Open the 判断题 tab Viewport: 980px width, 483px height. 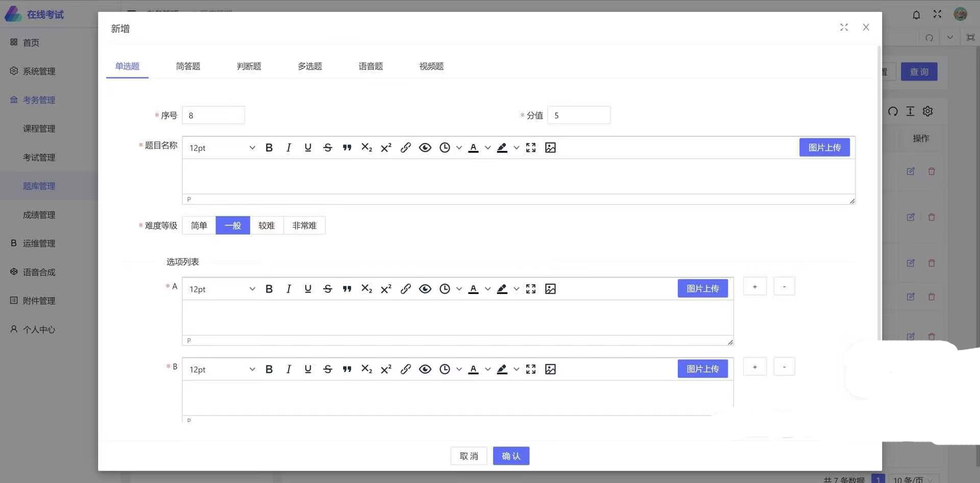pos(249,66)
